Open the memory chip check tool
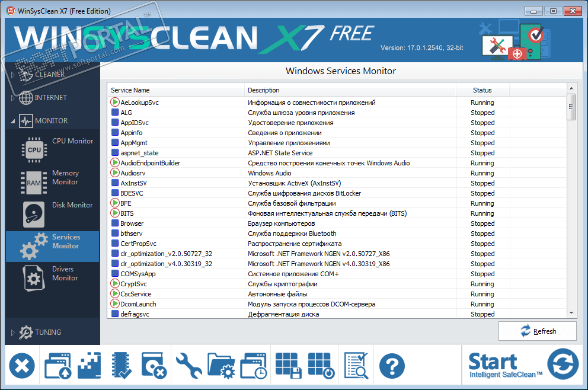Image resolution: width=588 pixels, height=390 pixels. coord(122,366)
